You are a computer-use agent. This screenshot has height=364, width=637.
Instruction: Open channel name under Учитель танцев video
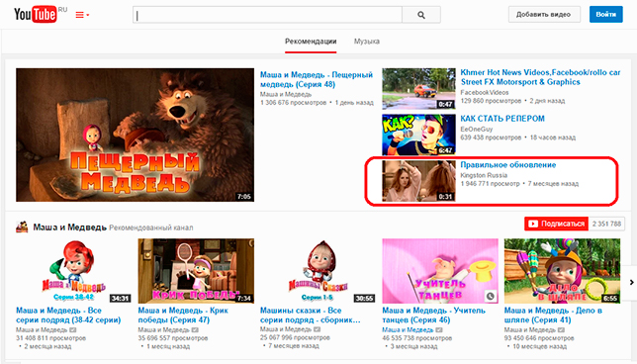408,330
